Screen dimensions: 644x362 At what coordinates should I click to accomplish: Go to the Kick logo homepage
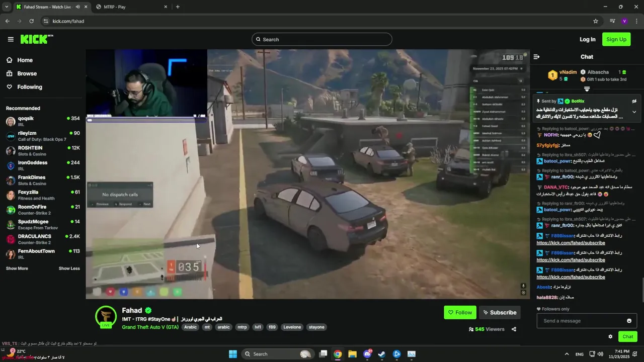(37, 39)
